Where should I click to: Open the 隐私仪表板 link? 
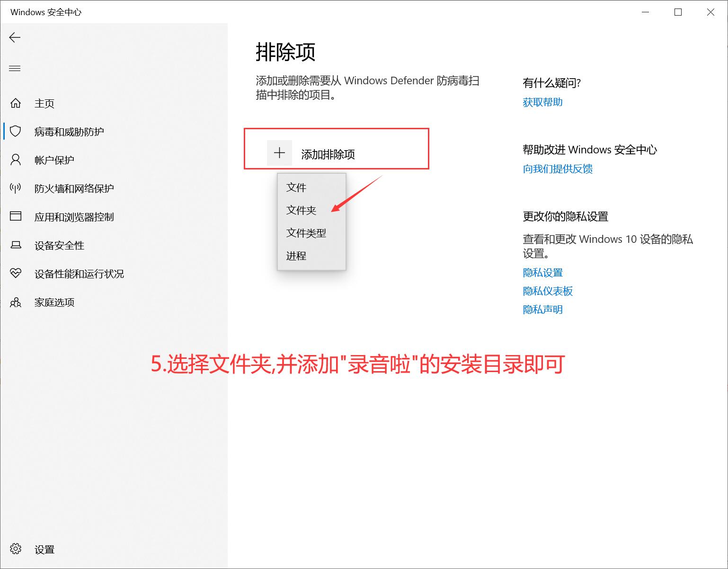[x=548, y=291]
